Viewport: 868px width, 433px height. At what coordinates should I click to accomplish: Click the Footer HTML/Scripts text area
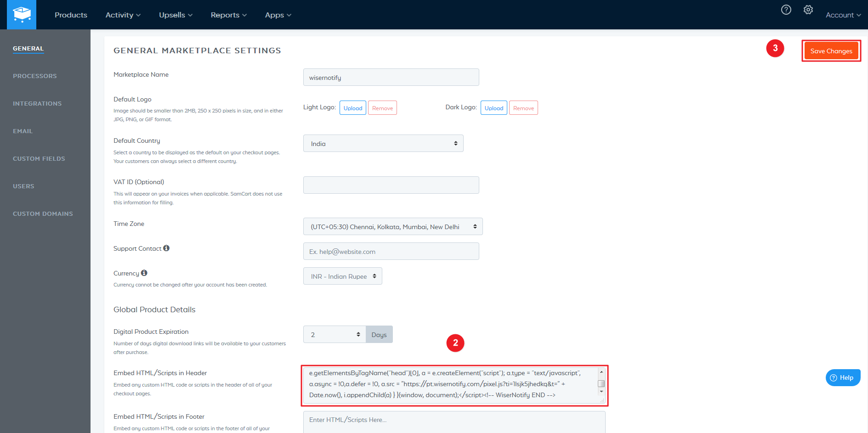pyautogui.click(x=454, y=422)
